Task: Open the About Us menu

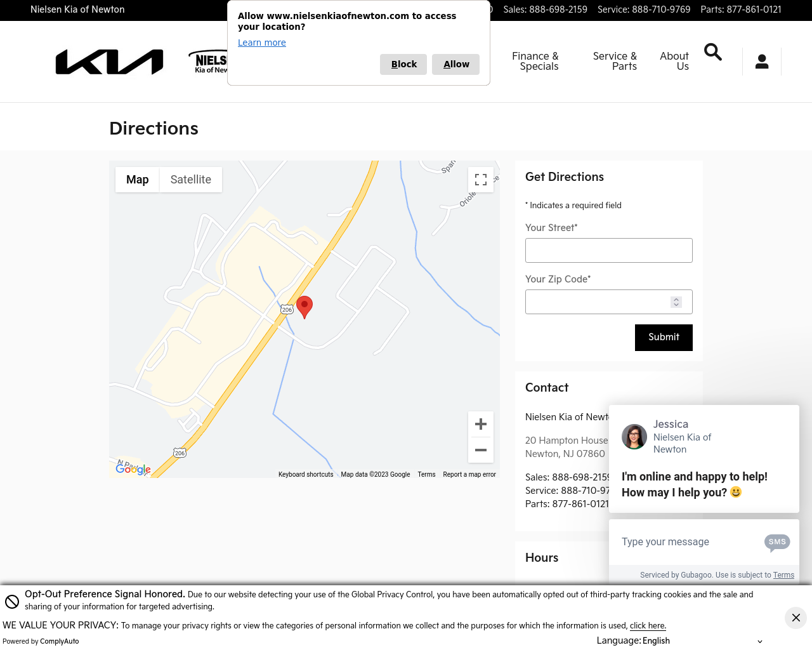Action: tap(674, 61)
